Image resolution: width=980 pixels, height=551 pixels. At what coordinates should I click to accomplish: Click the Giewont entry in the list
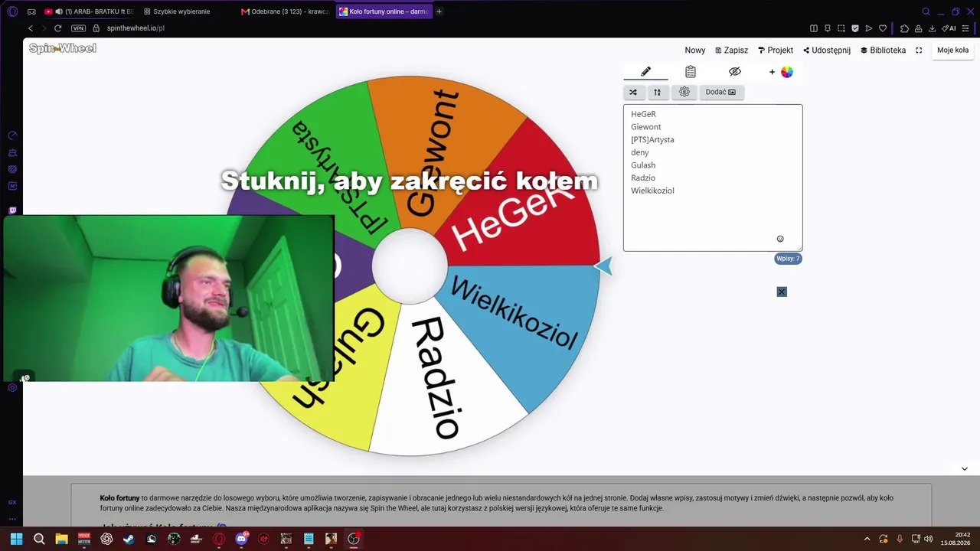pyautogui.click(x=646, y=127)
